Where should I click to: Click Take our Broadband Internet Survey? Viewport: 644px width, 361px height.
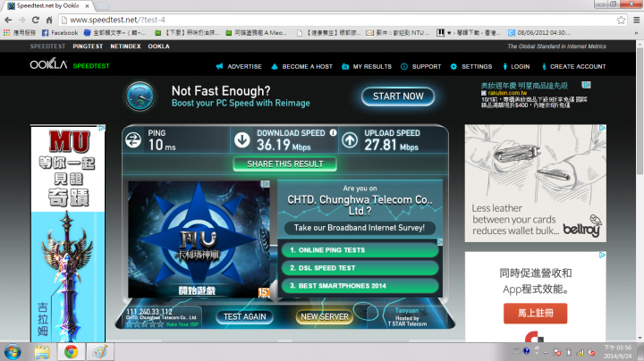point(360,228)
